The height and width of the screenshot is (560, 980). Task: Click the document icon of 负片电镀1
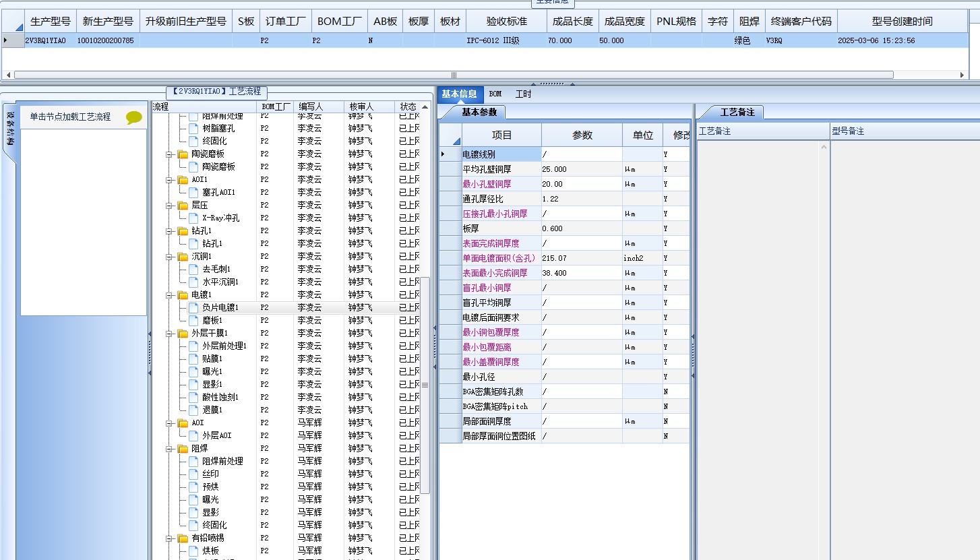point(194,308)
